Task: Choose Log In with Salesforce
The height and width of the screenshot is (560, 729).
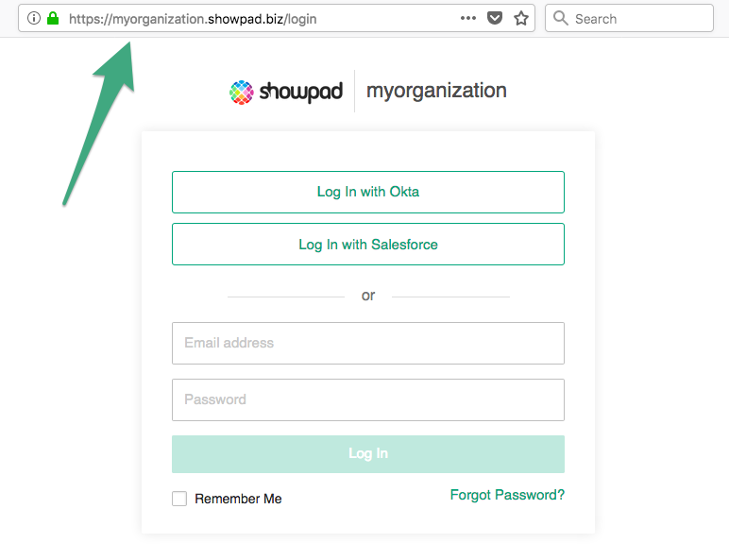Action: pos(368,245)
